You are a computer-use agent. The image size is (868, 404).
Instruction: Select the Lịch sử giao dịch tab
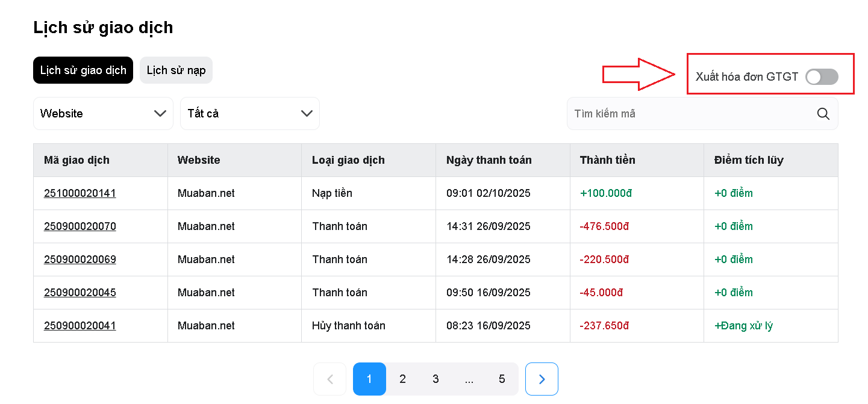83,70
